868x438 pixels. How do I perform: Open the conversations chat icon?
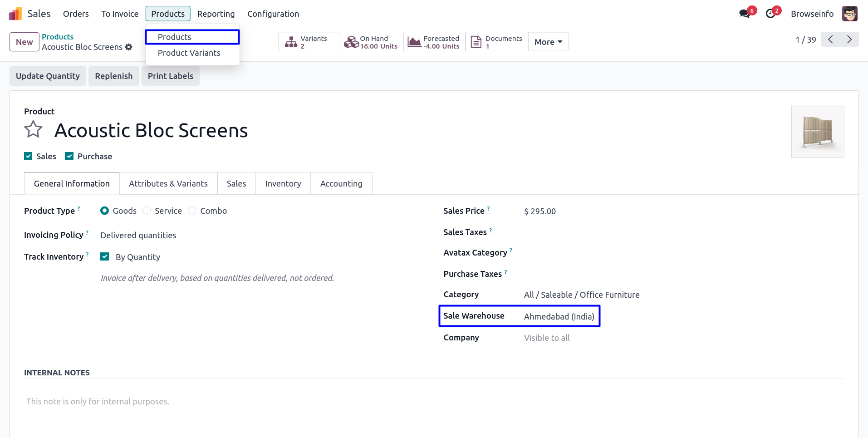point(744,14)
